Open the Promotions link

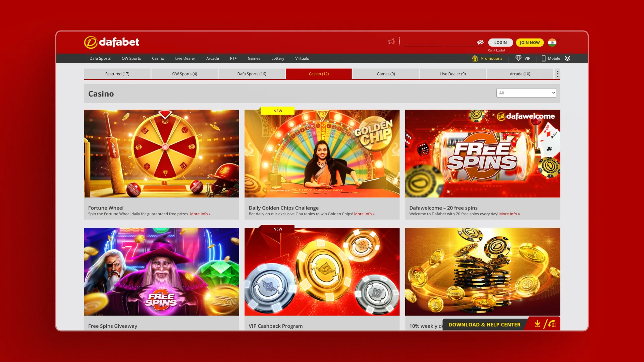(x=491, y=58)
